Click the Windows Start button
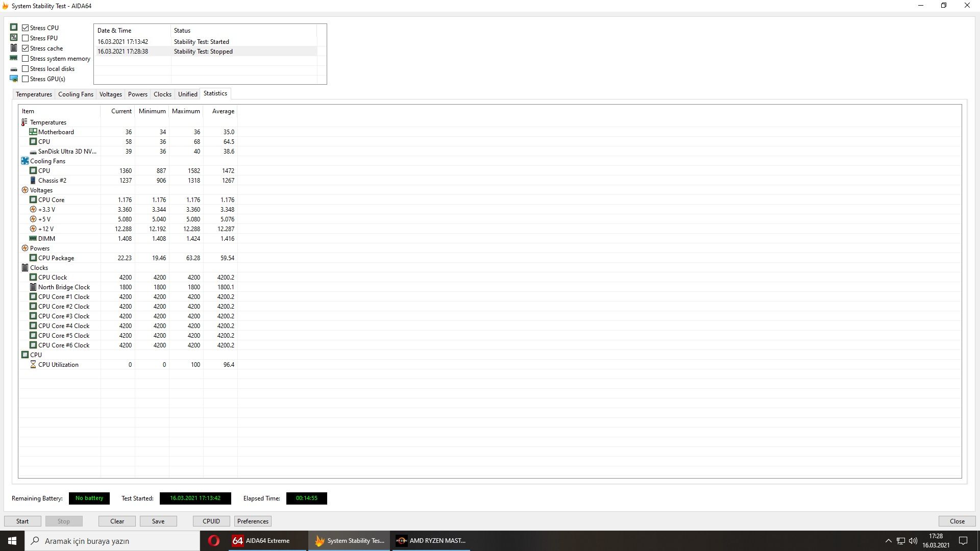The image size is (980, 551). point(12,541)
